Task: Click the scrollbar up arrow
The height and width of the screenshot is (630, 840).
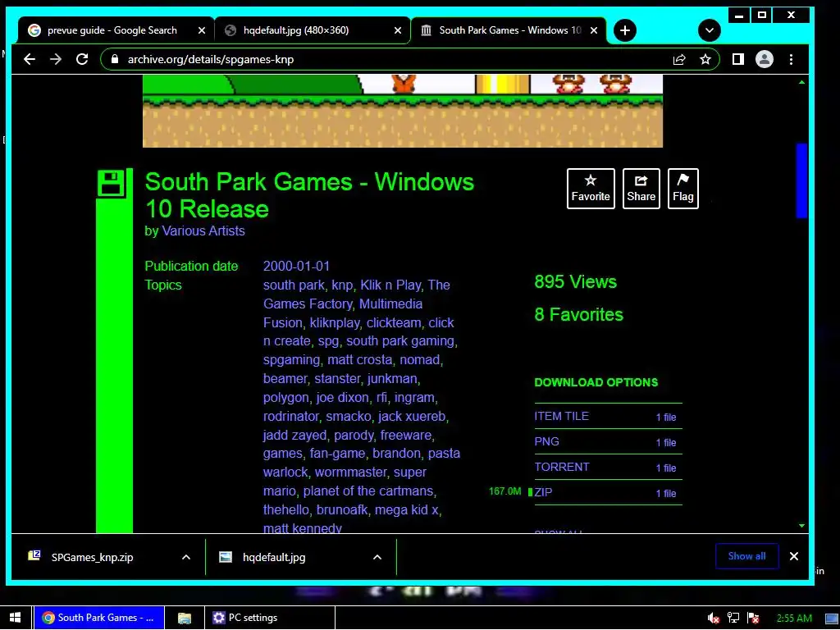Action: pos(801,82)
